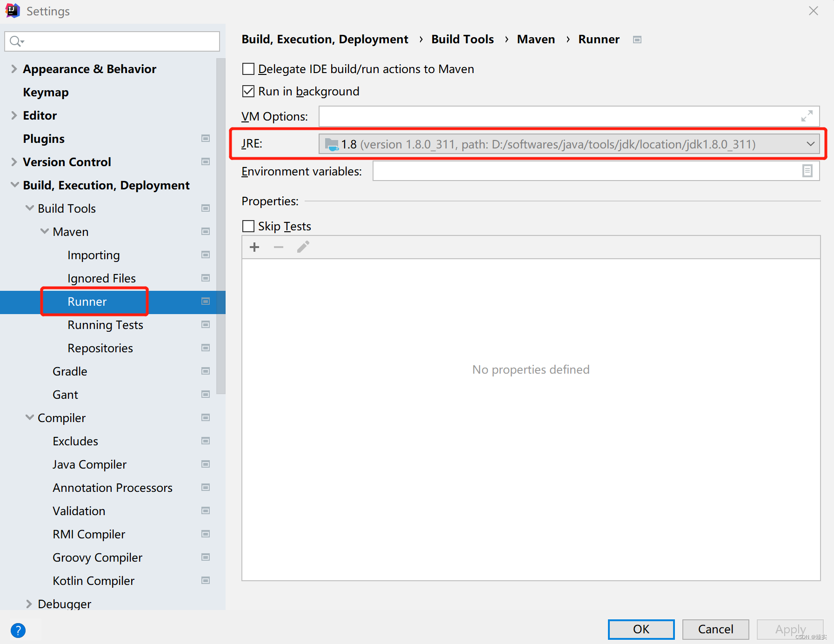Expand the VM Options field editor
Image resolution: width=834 pixels, height=644 pixels.
click(x=807, y=116)
